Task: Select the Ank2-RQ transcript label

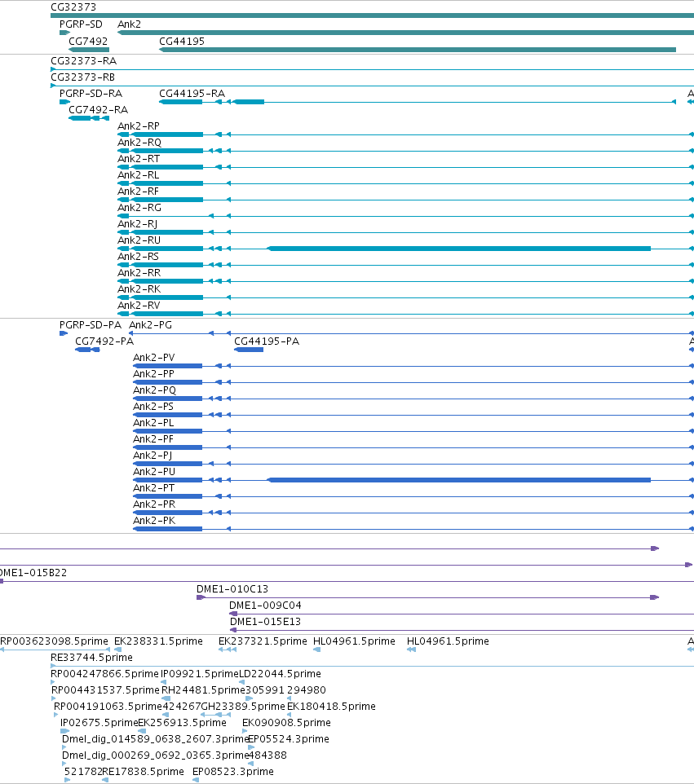Action: click(x=139, y=143)
